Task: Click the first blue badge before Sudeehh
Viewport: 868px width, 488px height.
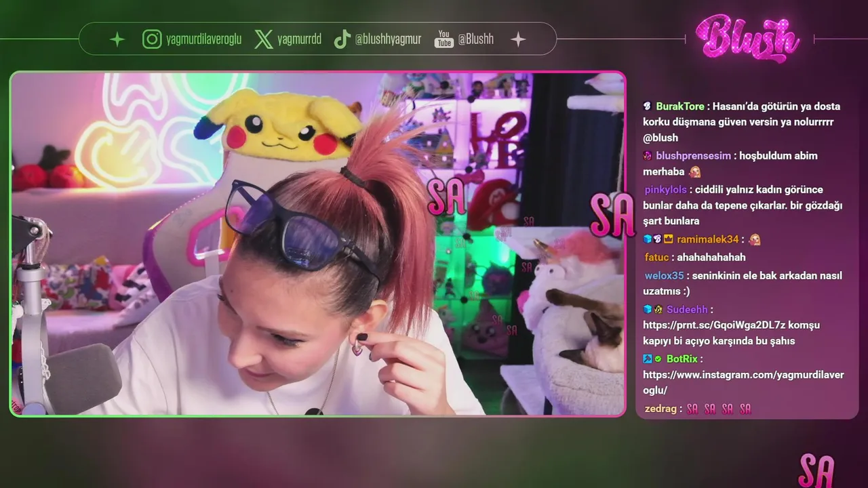Action: click(648, 309)
